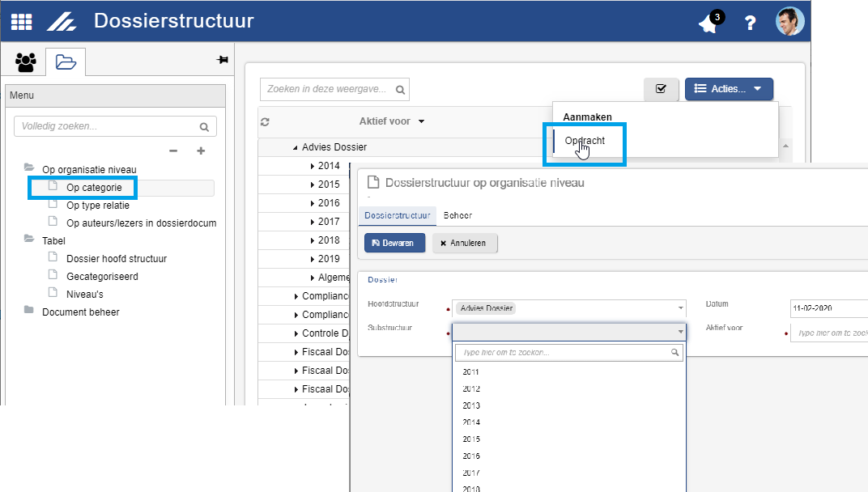The height and width of the screenshot is (492, 868).
Task: Select 2012 in Substructuur list
Action: coord(471,388)
